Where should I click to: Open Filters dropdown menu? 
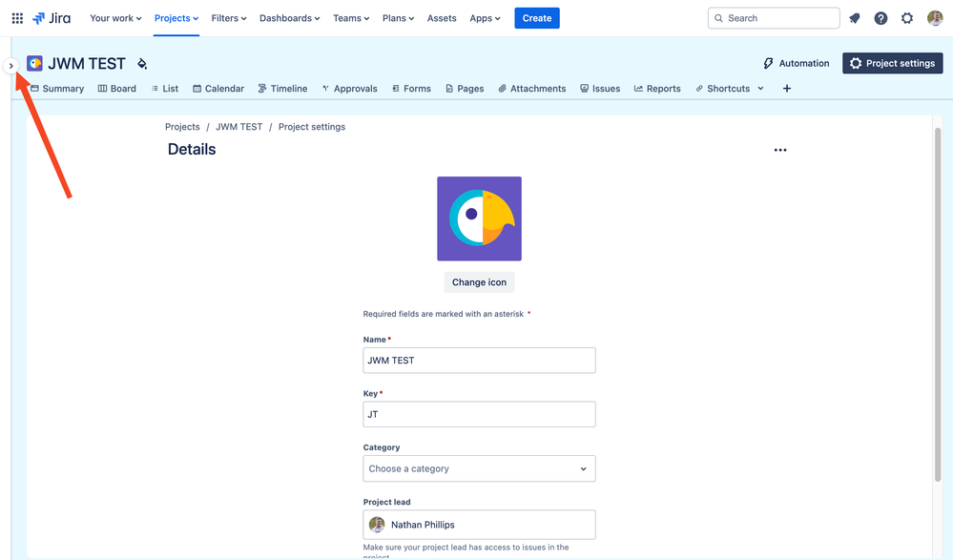coord(229,18)
